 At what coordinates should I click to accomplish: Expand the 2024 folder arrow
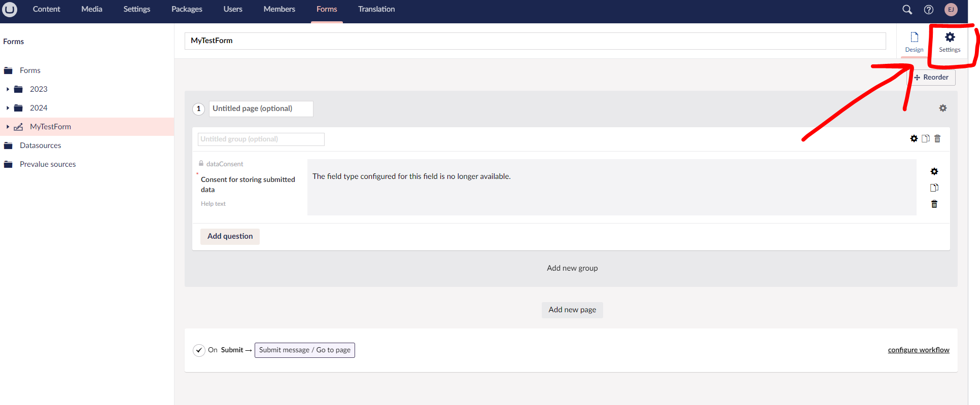click(8, 108)
